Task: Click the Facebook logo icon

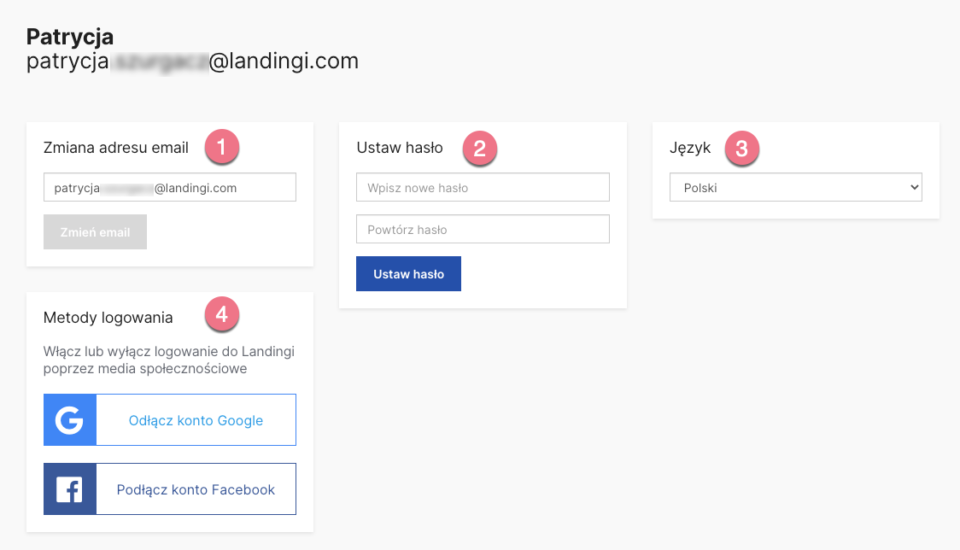Action: pos(69,489)
